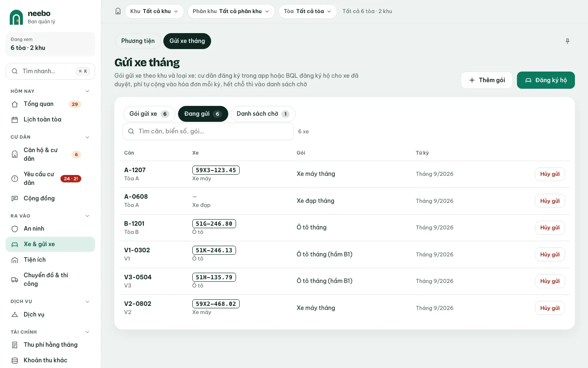Click the neebo logo icon
Image resolution: width=588 pixels, height=368 pixels.
coord(16,17)
